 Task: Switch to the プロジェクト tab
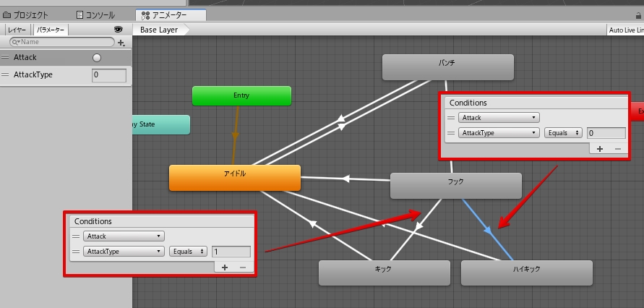point(25,15)
